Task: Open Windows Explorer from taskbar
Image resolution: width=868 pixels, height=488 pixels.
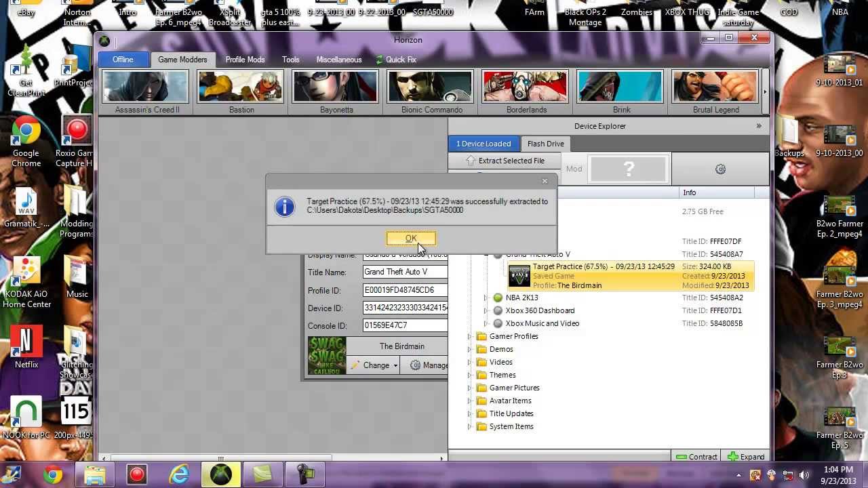Action: coord(95,474)
